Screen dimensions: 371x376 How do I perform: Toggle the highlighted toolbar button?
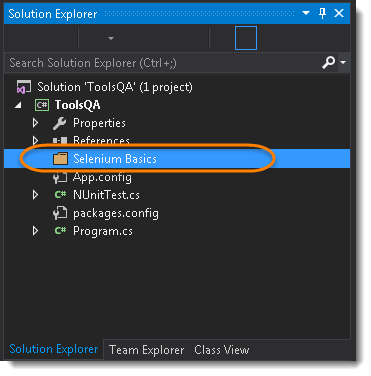tap(246, 38)
